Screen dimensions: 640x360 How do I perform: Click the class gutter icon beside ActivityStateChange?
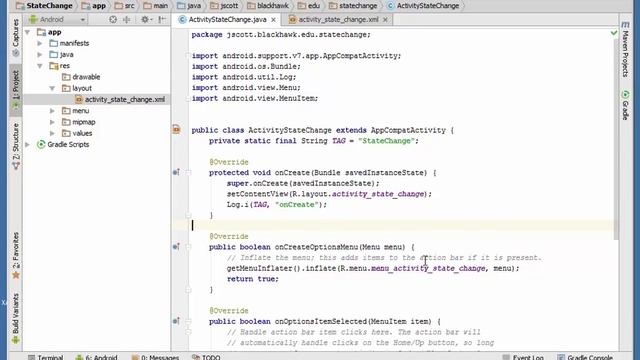176,129
